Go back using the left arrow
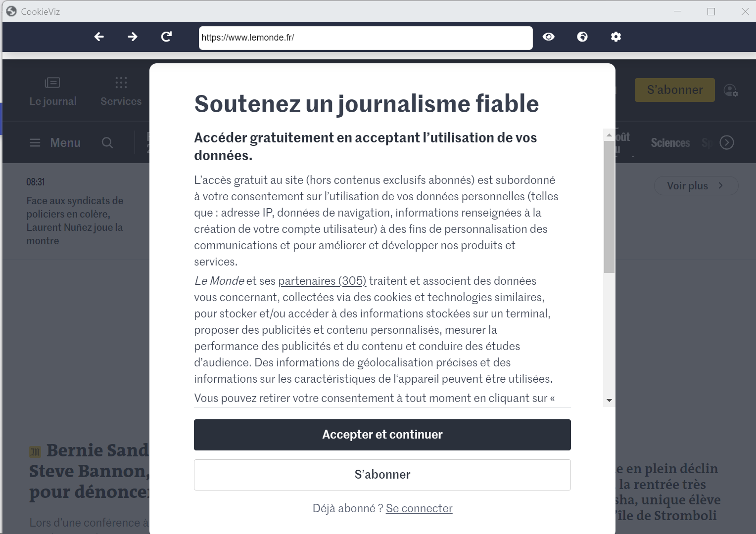The height and width of the screenshot is (534, 756). (99, 37)
